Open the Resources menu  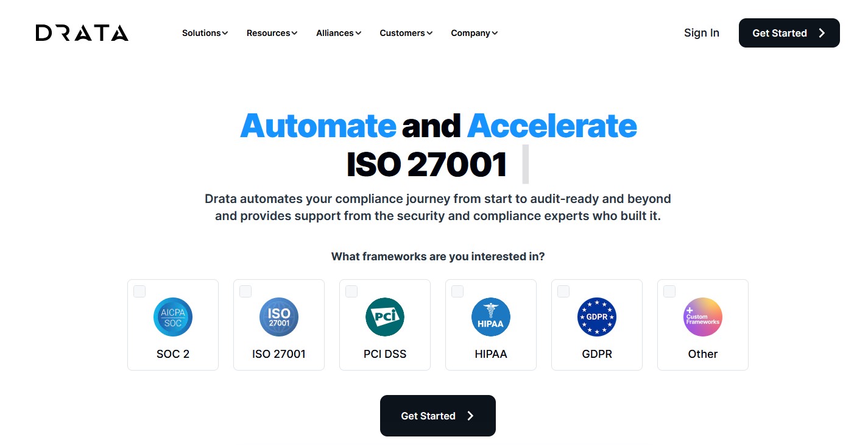coord(272,33)
